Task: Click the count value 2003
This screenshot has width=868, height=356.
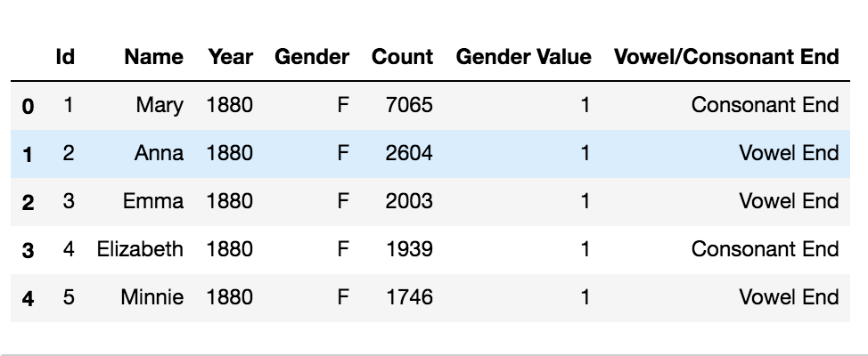Action: 409,201
